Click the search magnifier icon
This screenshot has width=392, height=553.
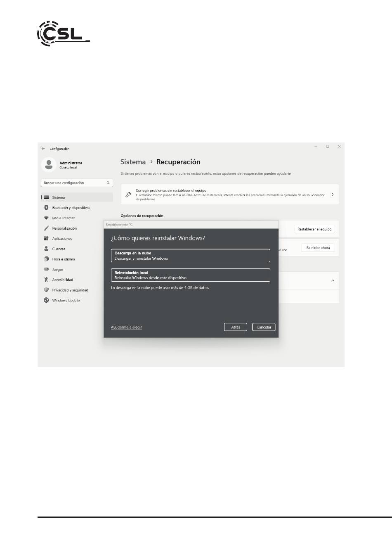coord(108,183)
